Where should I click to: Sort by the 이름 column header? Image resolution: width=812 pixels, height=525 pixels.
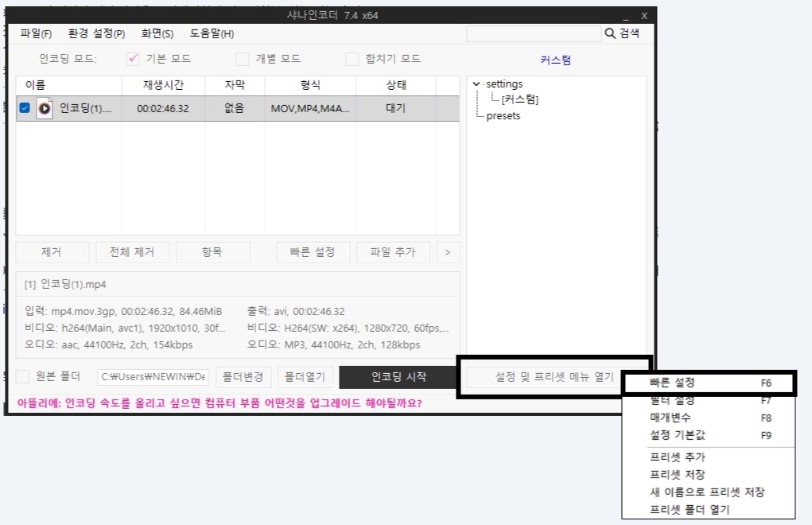(69, 85)
